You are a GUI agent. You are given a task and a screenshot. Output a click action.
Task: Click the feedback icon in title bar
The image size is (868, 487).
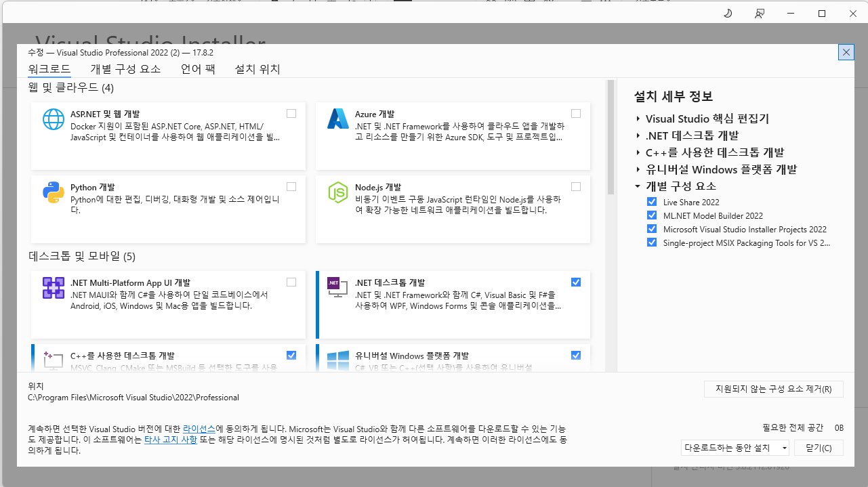(x=760, y=13)
